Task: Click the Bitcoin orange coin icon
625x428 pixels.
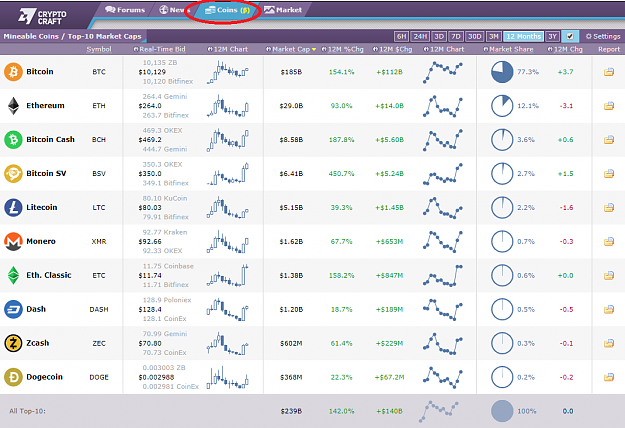Action: [x=13, y=72]
